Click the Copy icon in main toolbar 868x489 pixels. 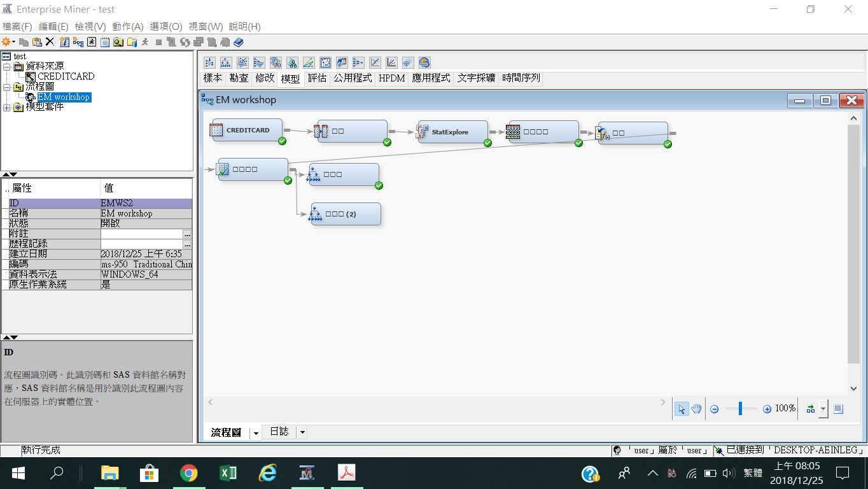tap(24, 42)
